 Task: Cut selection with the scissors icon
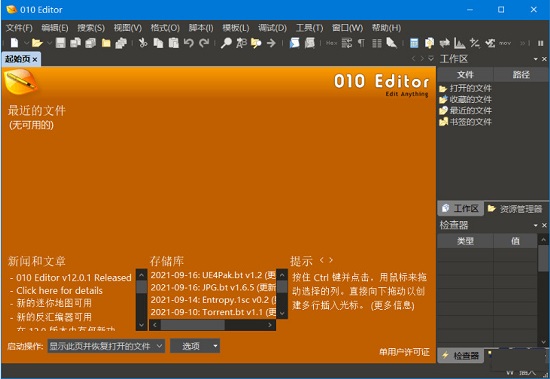click(143, 43)
